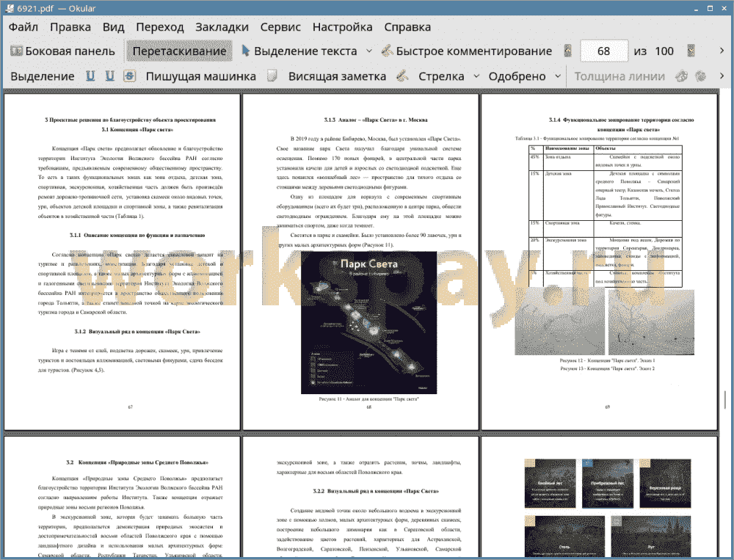
Task: Expand the Стрелка shape dropdown
Action: pos(476,76)
